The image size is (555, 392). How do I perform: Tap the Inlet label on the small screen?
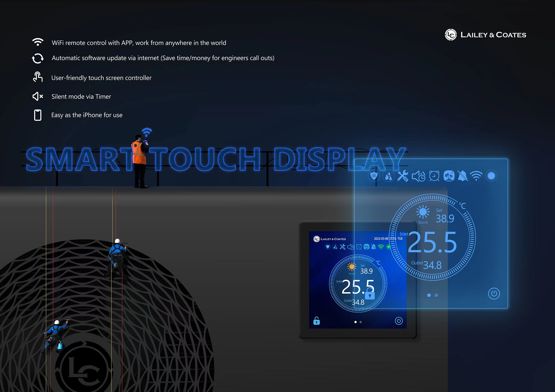coord(339,281)
